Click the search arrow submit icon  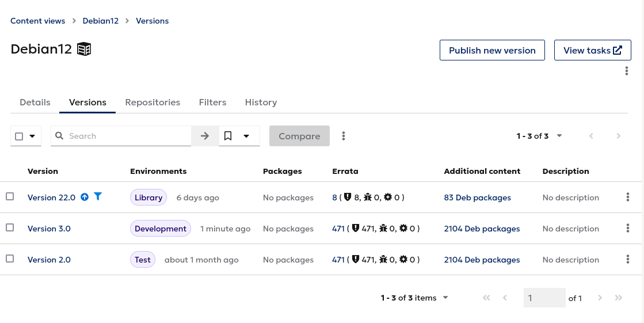coord(205,136)
